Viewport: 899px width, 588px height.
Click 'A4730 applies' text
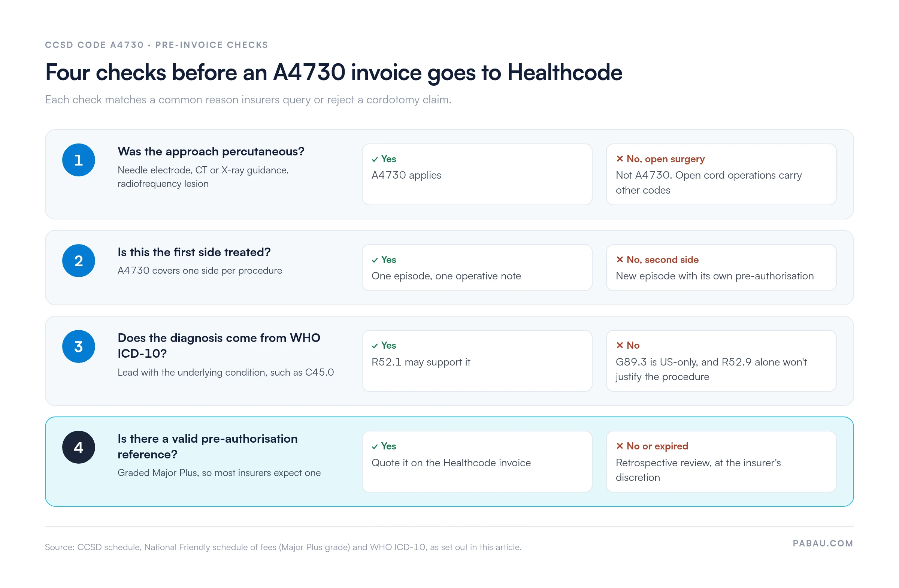point(406,175)
